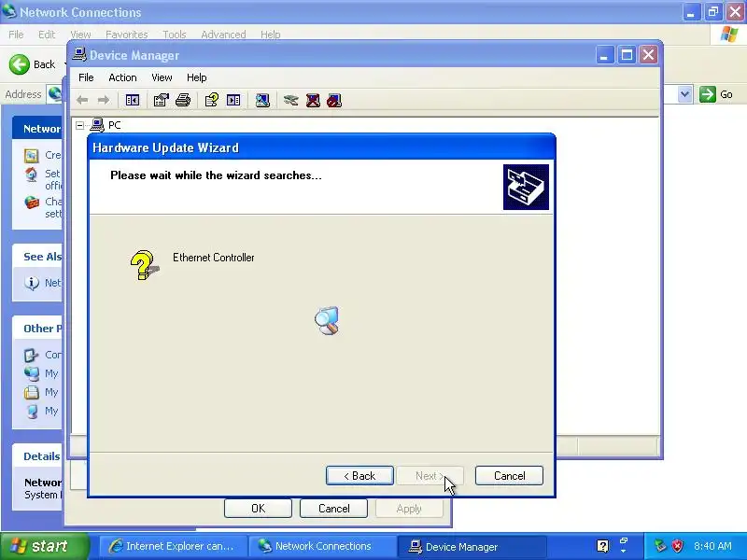Open the Help menu in Device Manager
The image size is (747, 560).
[x=196, y=77]
